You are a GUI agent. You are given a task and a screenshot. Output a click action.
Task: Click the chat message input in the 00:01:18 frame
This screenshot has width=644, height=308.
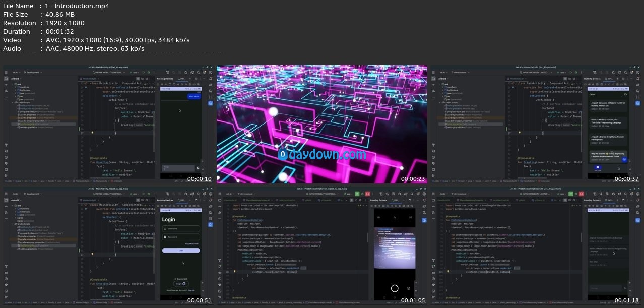(605, 288)
